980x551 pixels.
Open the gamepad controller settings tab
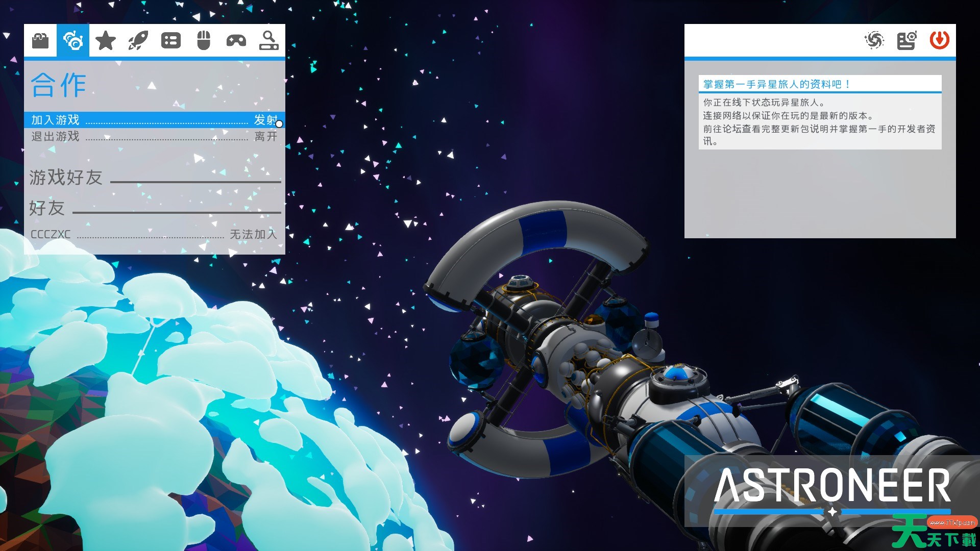point(236,40)
